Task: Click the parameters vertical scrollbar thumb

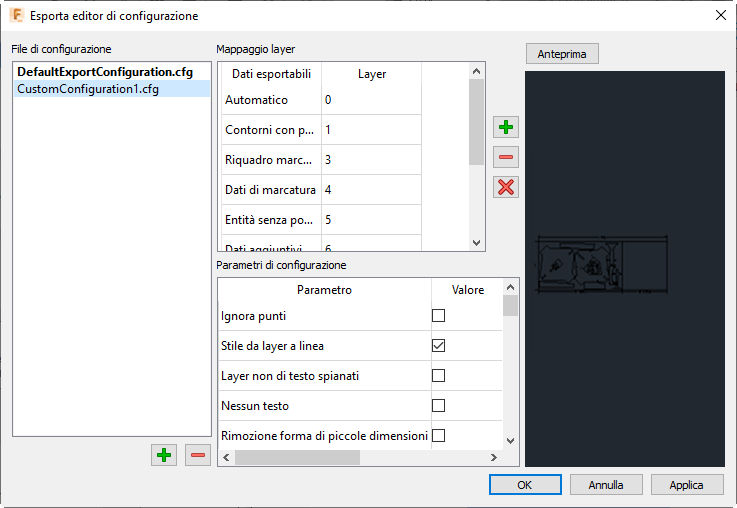Action: pos(510,305)
